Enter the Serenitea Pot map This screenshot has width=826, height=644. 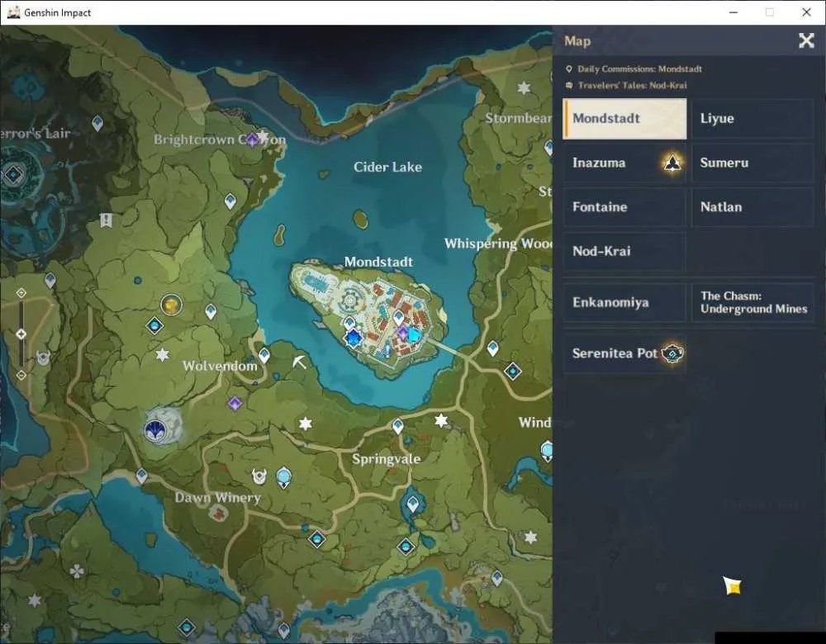pyautogui.click(x=624, y=353)
